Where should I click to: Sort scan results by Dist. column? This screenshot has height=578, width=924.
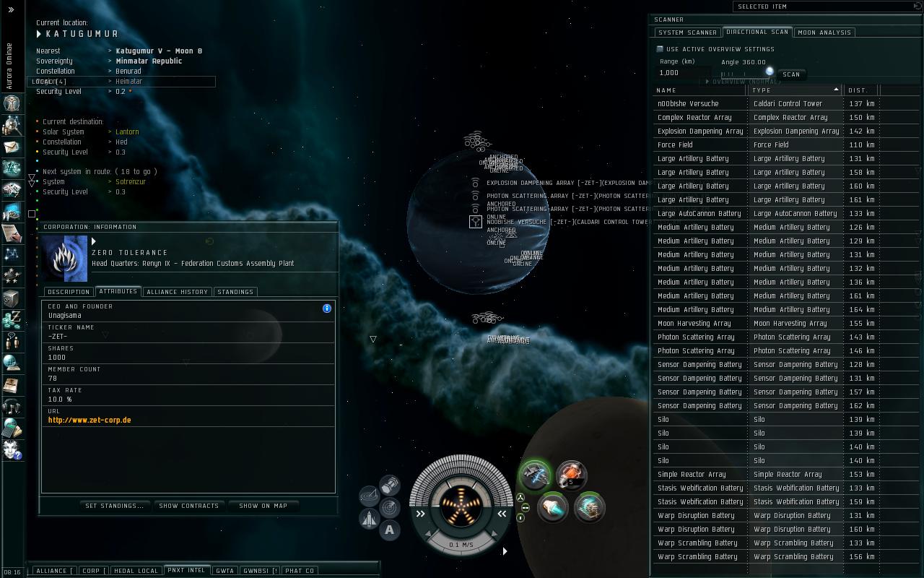(x=861, y=90)
